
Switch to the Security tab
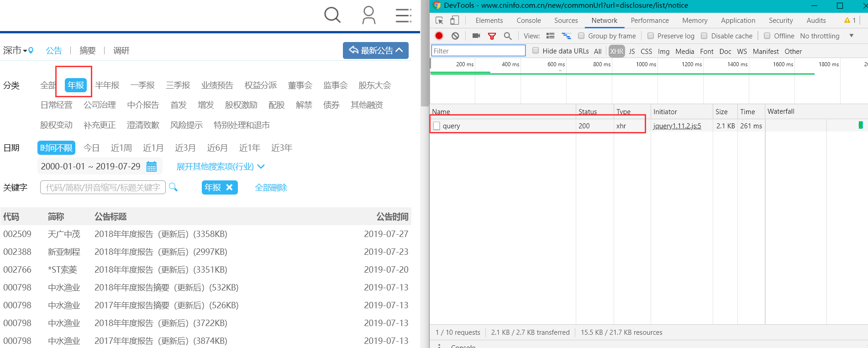pyautogui.click(x=781, y=21)
